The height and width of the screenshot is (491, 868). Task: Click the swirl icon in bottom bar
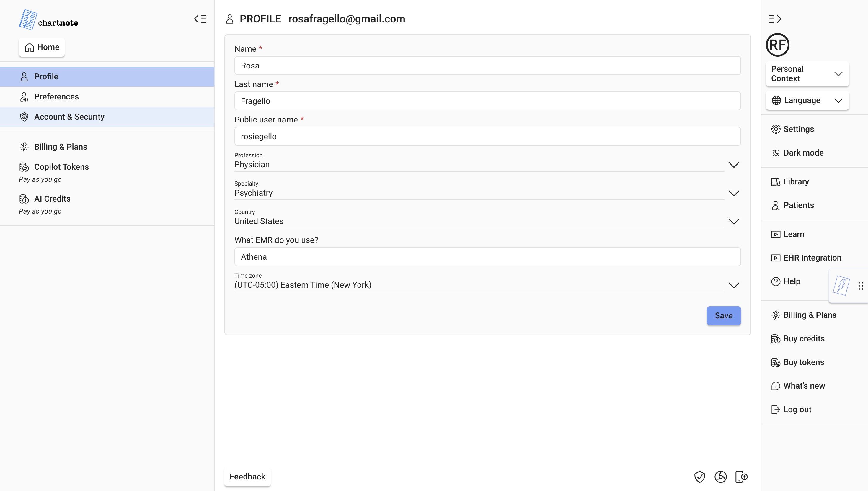pyautogui.click(x=720, y=477)
